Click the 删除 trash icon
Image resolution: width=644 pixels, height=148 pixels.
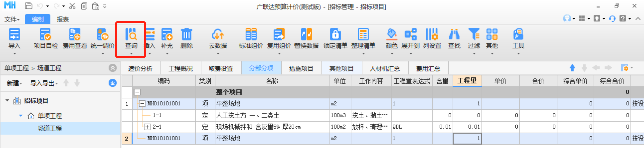pos(186,35)
